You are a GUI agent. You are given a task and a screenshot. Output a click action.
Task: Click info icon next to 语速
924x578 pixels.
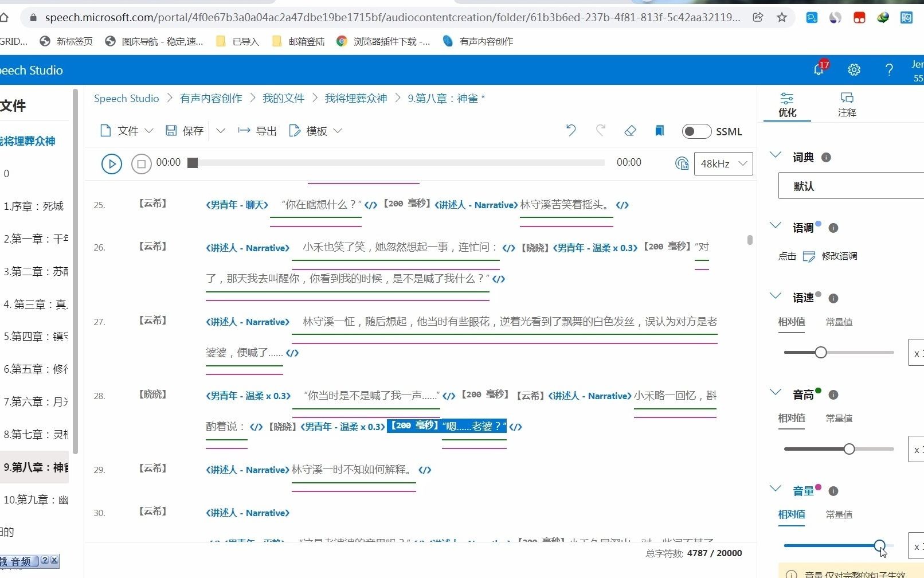[x=833, y=298]
